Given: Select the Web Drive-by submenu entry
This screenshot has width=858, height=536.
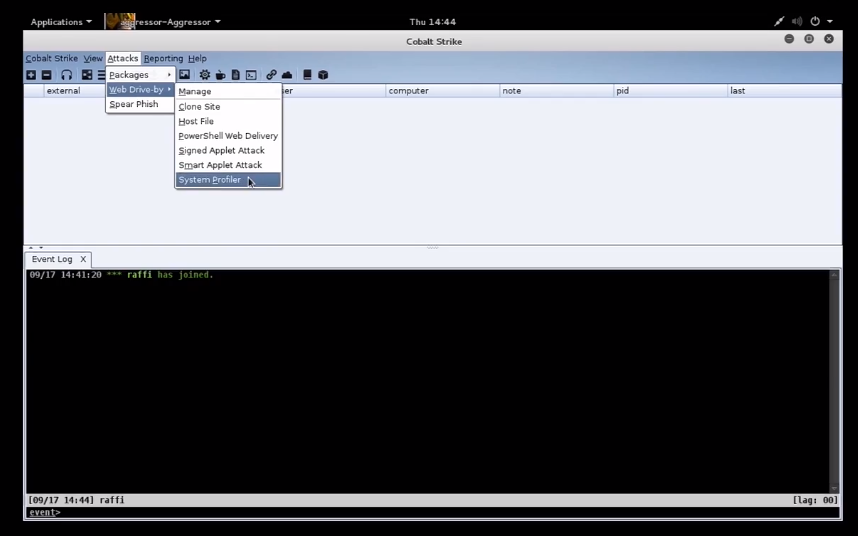Looking at the screenshot, I should tap(140, 90).
